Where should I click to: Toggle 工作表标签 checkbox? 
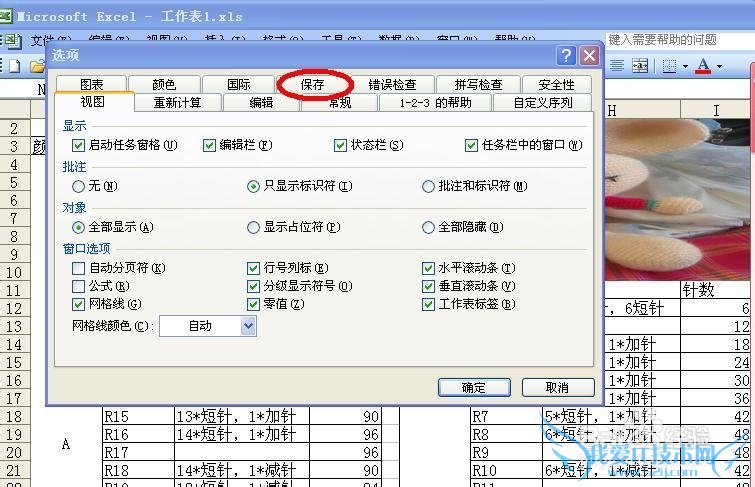pos(428,304)
